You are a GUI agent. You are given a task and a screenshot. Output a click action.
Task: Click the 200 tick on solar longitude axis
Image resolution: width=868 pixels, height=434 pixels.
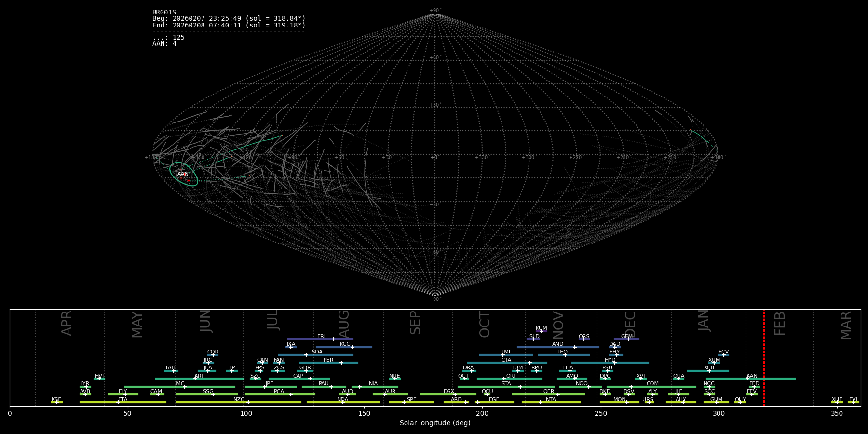click(482, 413)
